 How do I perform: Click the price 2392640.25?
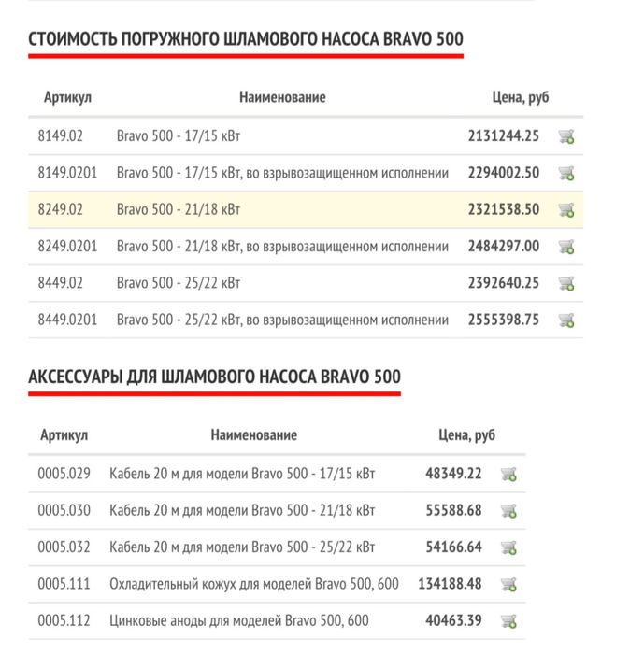pos(504,283)
